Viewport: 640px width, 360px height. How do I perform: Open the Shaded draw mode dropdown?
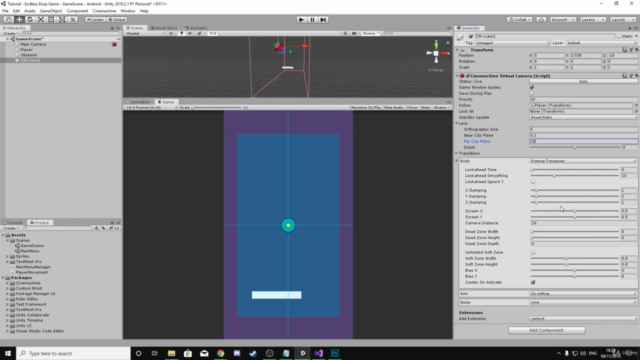tap(144, 33)
